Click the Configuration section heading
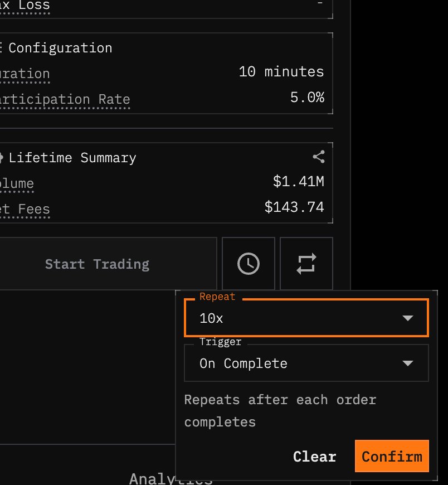 [60, 48]
